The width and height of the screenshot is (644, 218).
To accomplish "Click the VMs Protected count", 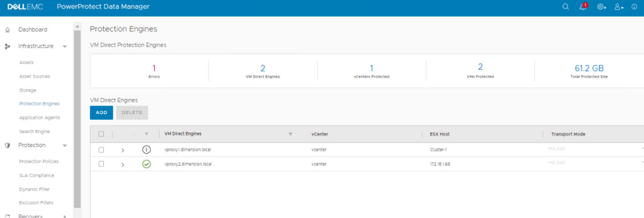I will coord(480,67).
